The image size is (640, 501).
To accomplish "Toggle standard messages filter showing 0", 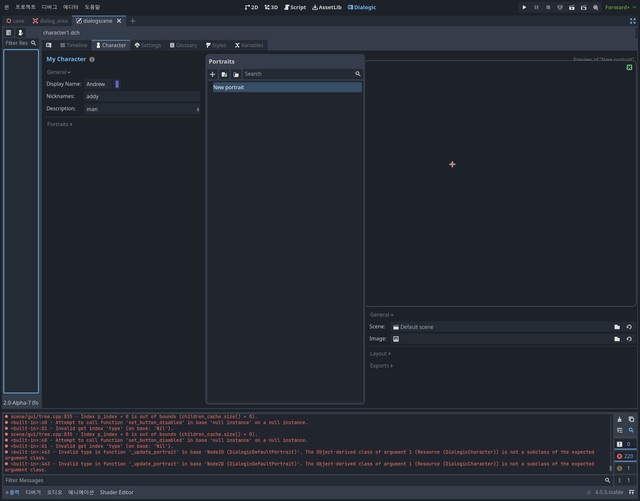I will click(625, 444).
